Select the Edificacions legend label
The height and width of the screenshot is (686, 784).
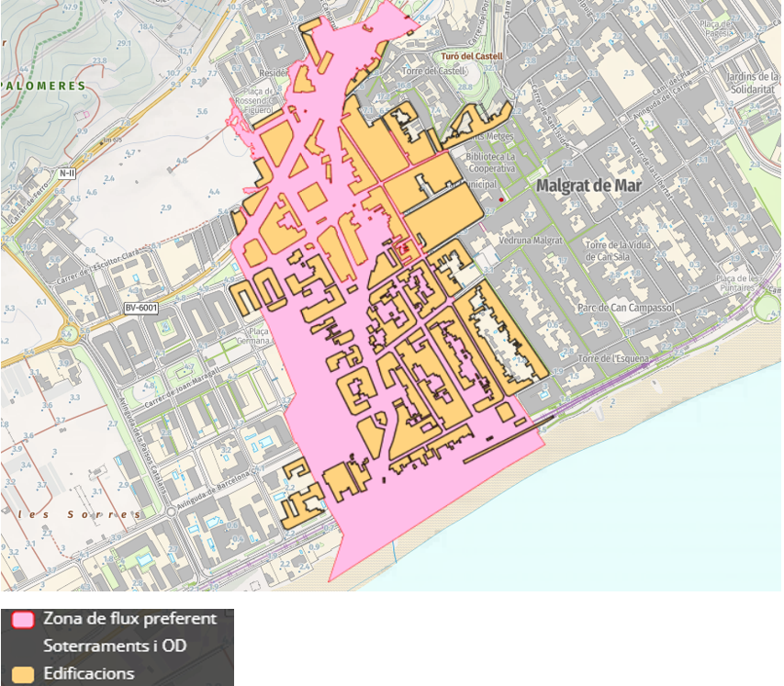pos(88,674)
